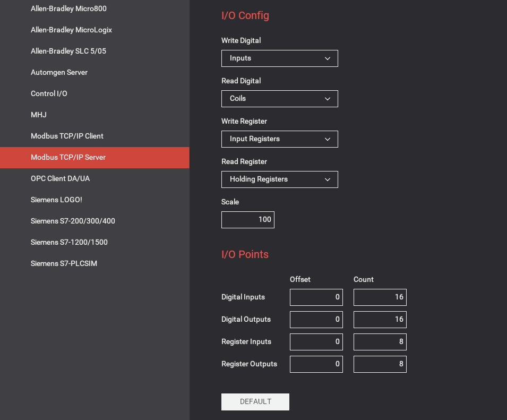Click the Count column header
The height and width of the screenshot is (420, 507).
tap(364, 279)
